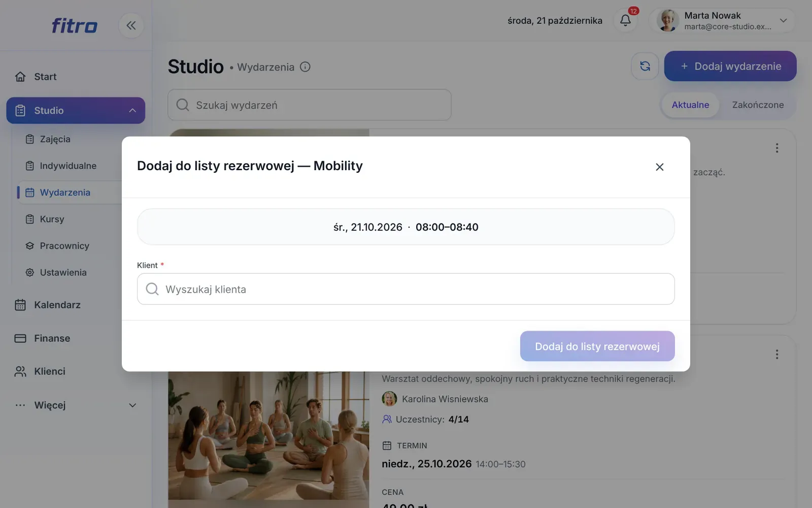Click the Kursy clipboard icon
The width and height of the screenshot is (812, 508).
(30, 219)
